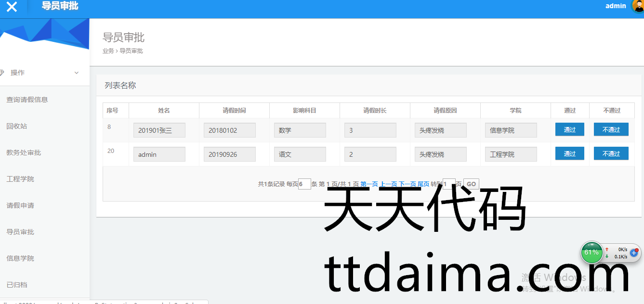Click the GO pagination button
Screen dimensions: 644x304
[x=471, y=184]
